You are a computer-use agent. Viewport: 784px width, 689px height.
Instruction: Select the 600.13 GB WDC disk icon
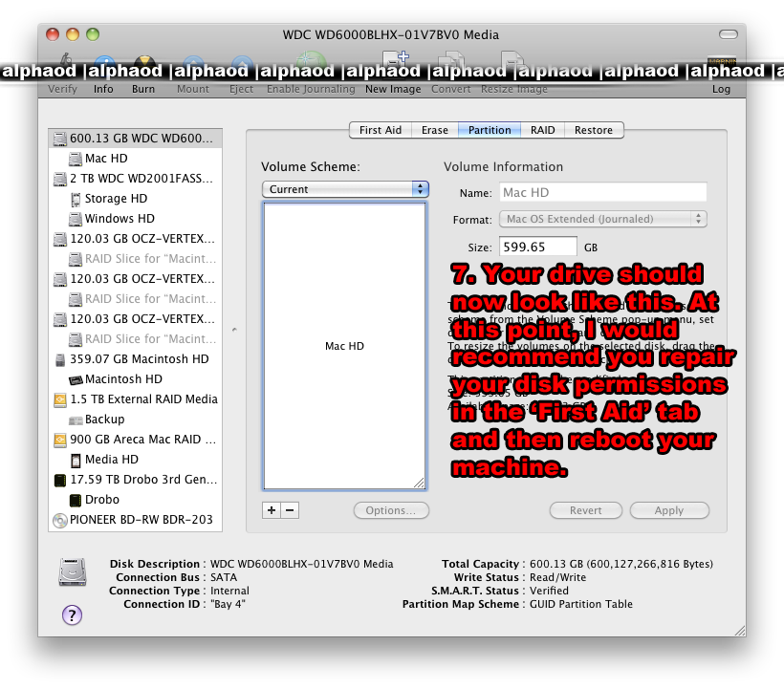point(60,139)
